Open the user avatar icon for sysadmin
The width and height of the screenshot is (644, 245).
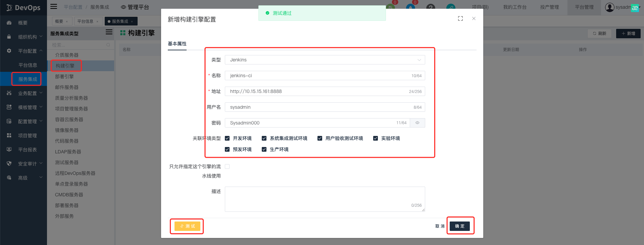pos(609,7)
